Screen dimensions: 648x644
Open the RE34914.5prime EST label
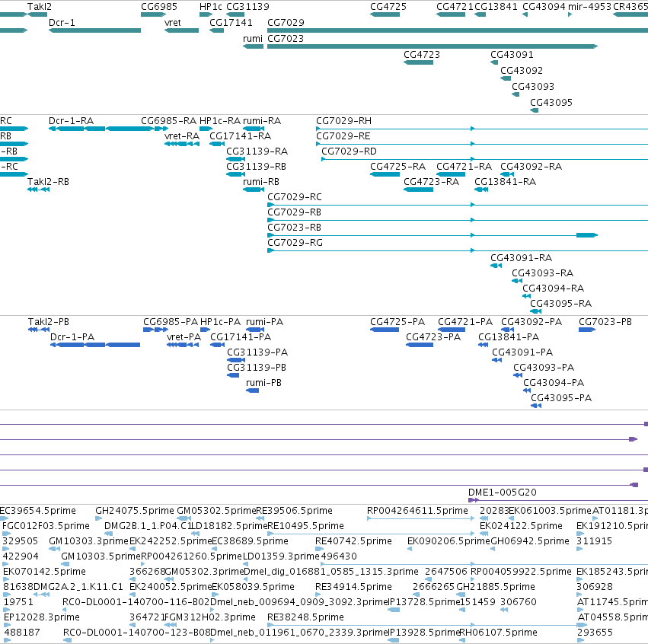[x=353, y=587]
